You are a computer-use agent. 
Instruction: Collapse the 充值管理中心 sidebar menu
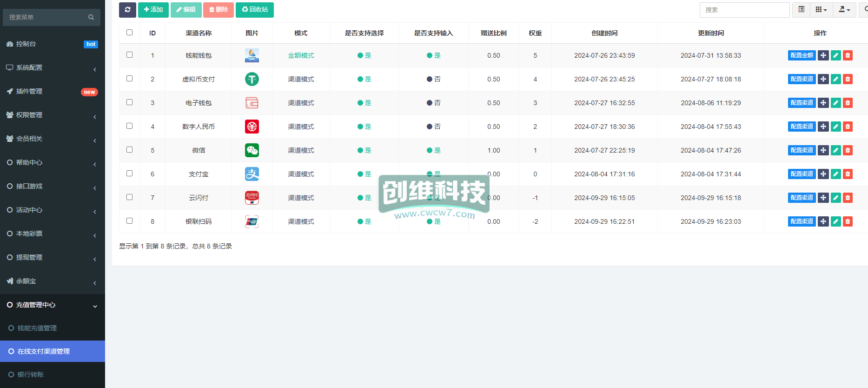(x=53, y=305)
